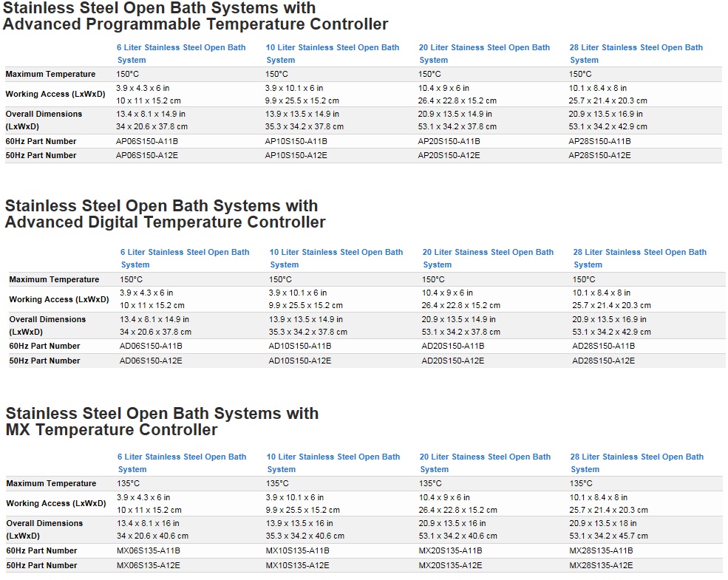This screenshot has height=580, width=728.
Task: Select part number AD28S150-A12E
Action: point(604,361)
